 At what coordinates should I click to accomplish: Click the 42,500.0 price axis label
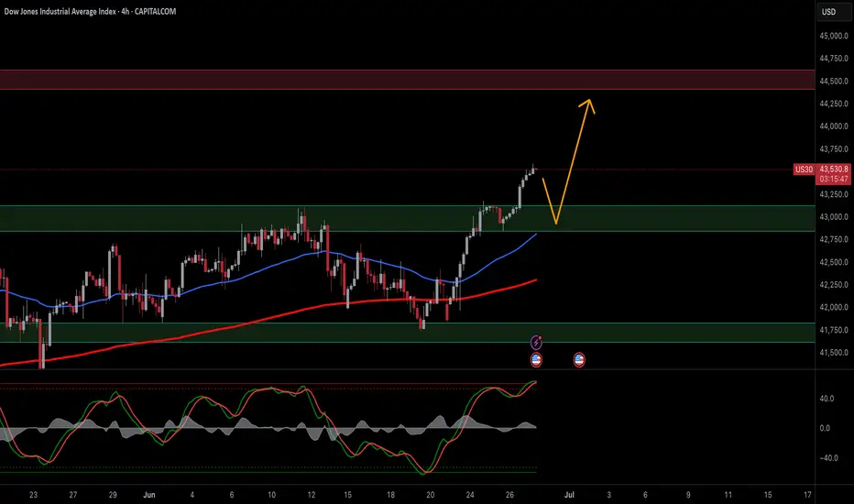[x=834, y=262]
